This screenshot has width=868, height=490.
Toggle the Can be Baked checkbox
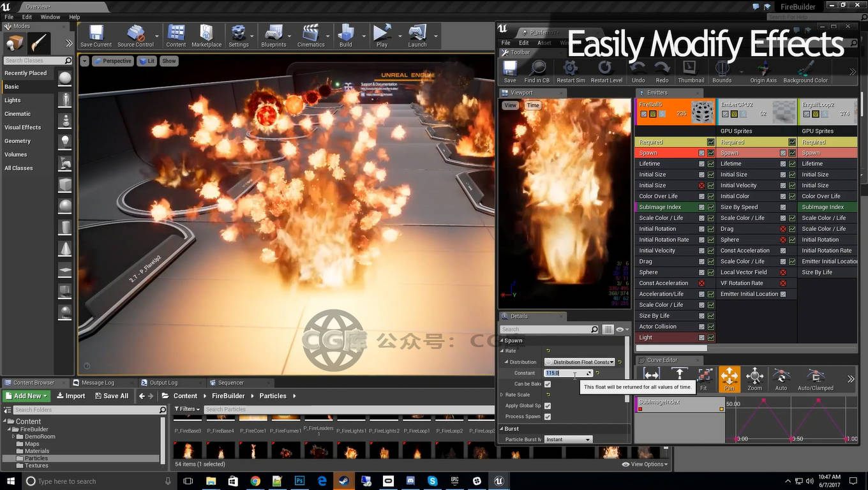tap(548, 384)
